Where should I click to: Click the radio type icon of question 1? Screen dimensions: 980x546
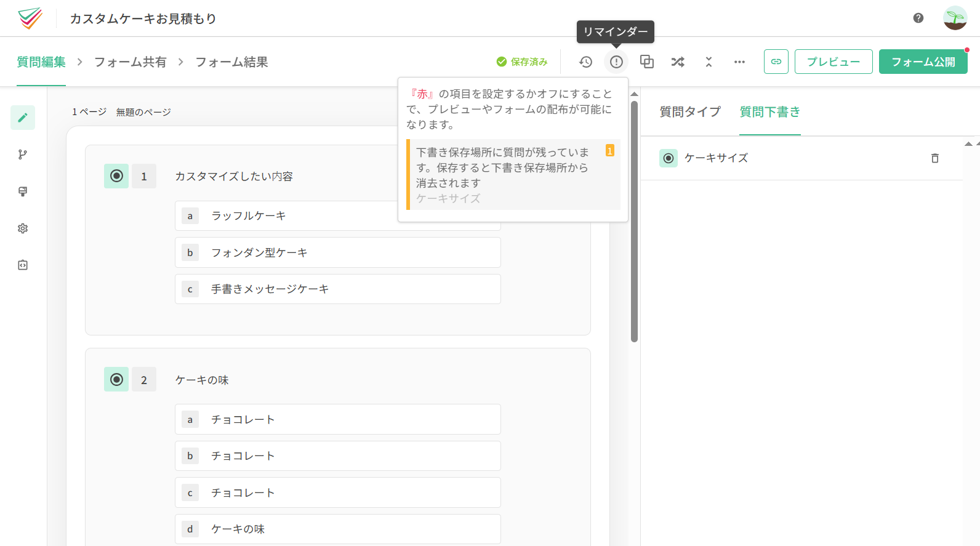tap(116, 176)
